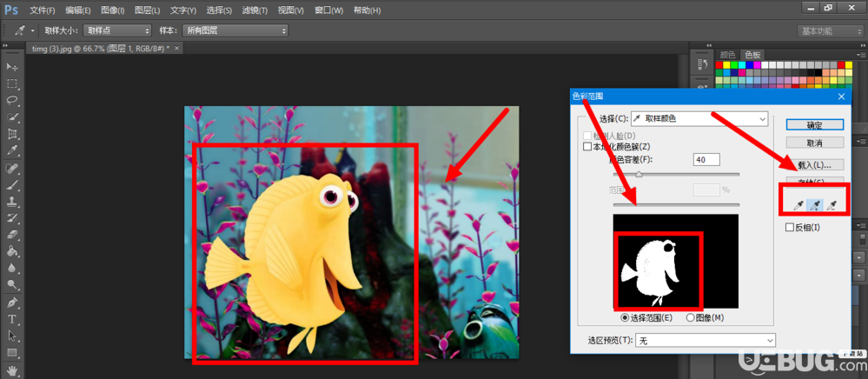Open the 滤镜 menu
Screen dimensions: 868x379
[x=255, y=10]
